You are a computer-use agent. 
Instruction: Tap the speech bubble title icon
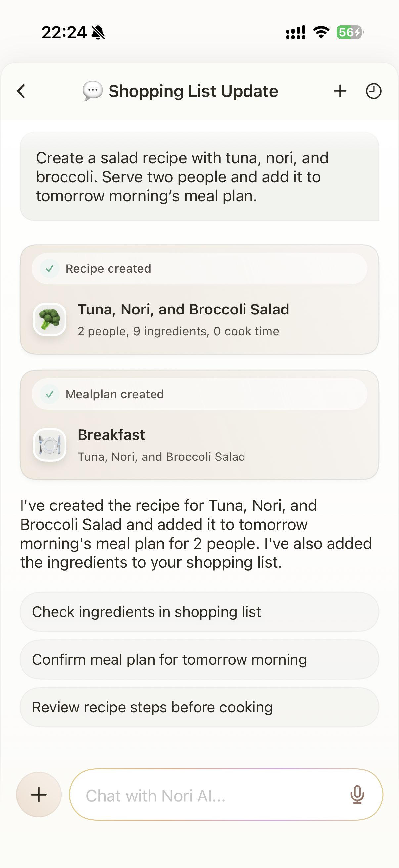point(93,91)
